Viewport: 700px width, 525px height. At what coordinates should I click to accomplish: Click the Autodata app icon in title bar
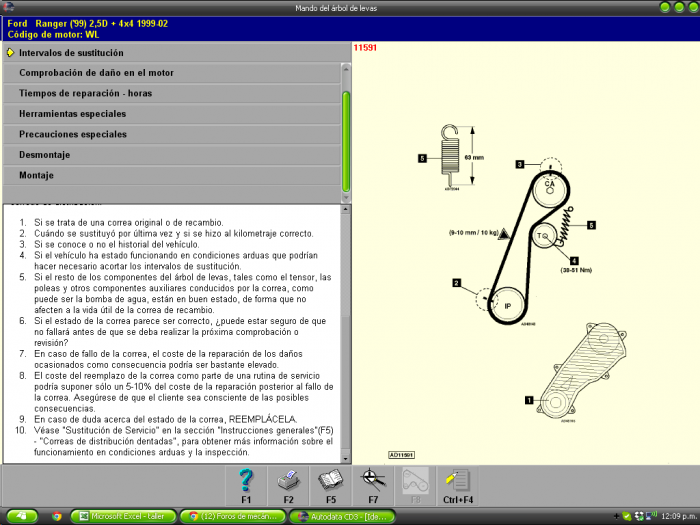coord(8,7)
